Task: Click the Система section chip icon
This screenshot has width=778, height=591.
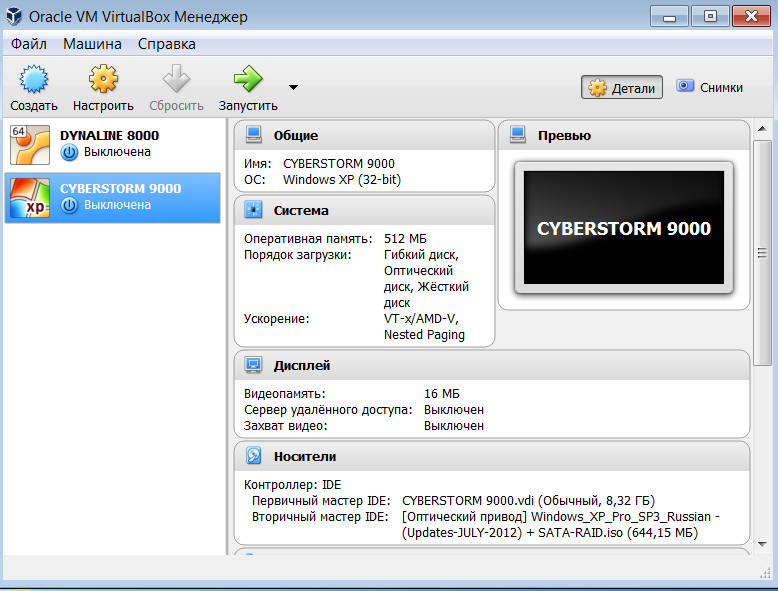Action: pyautogui.click(x=254, y=210)
